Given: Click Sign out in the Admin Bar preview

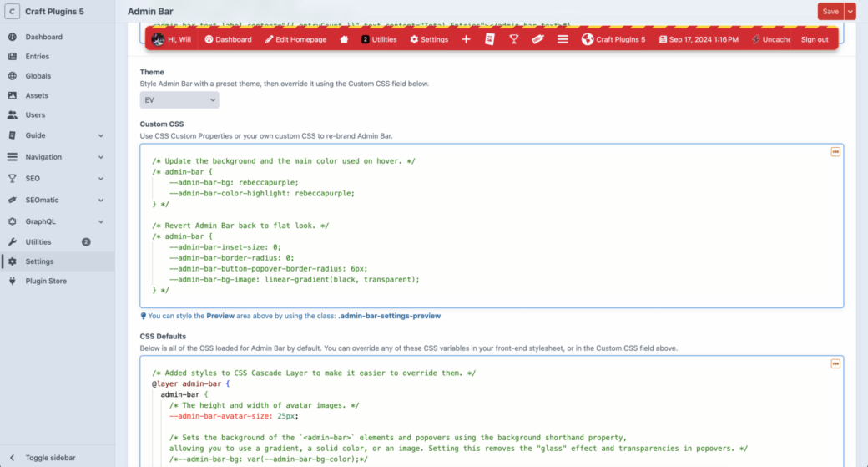Looking at the screenshot, I should (815, 39).
